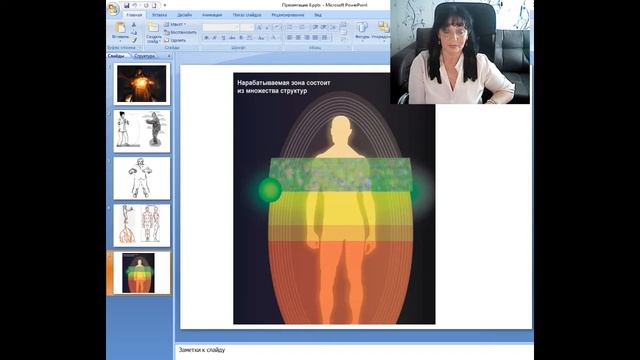Select slide thumbnail with two standing figures

(142, 131)
